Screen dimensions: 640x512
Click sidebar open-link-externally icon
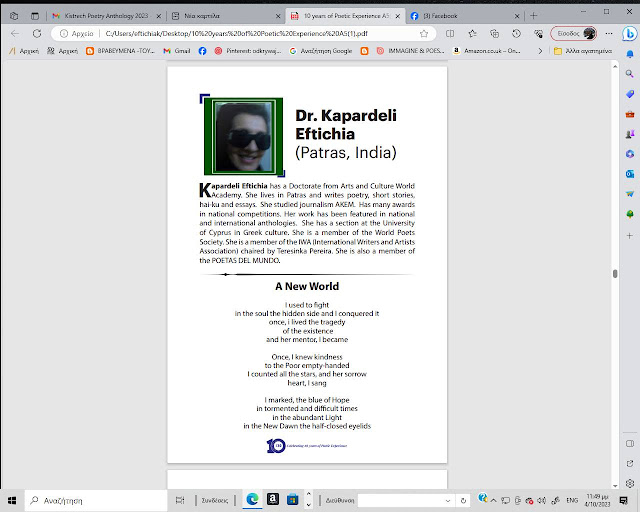[x=630, y=463]
